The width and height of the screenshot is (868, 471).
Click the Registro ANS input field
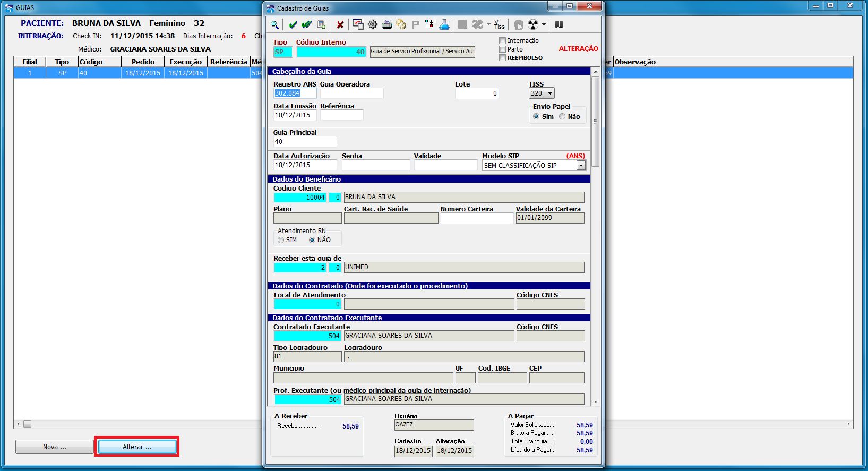pos(295,93)
